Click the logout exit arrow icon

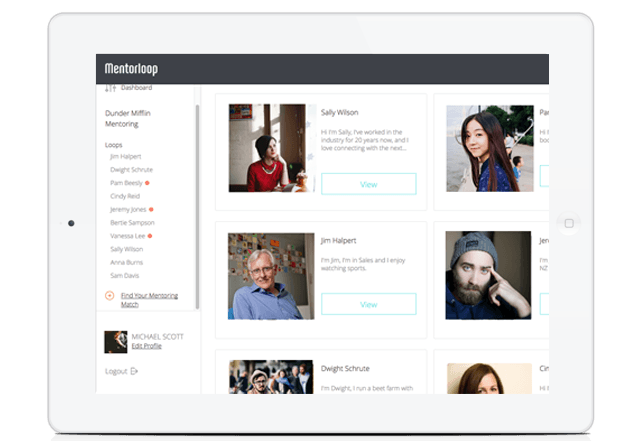134,371
